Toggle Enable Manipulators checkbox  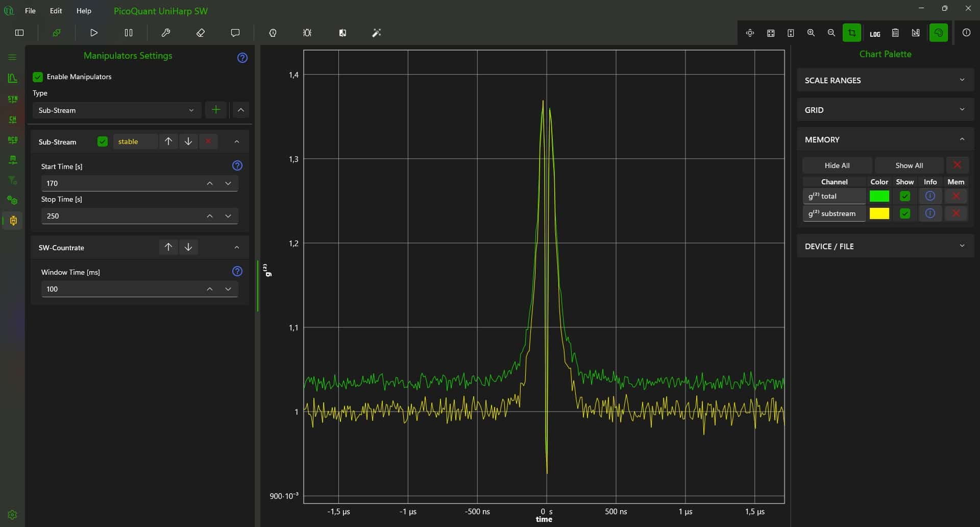click(38, 77)
